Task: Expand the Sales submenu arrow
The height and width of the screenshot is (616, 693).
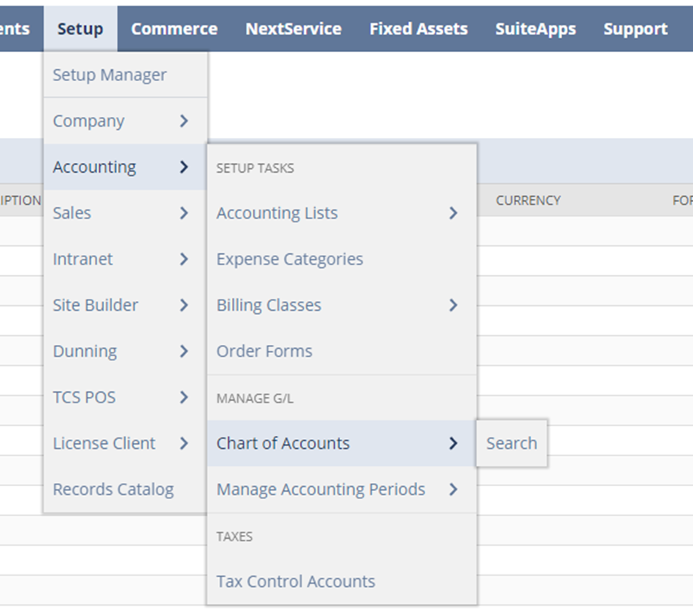Action: 184,213
